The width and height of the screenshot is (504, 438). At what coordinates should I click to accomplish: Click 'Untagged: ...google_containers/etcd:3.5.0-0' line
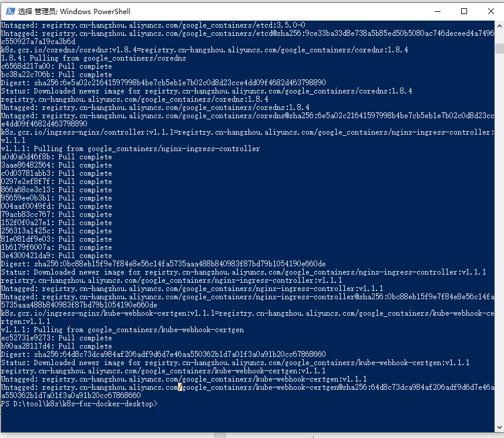(153, 25)
